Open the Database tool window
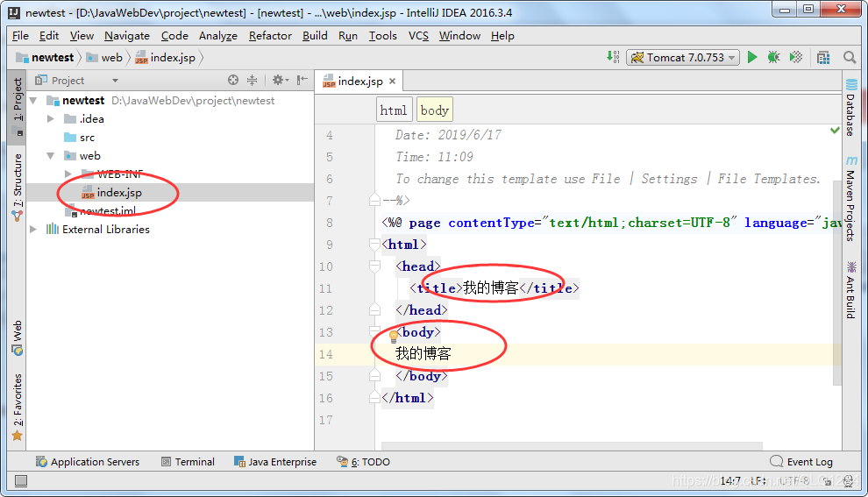Image resolution: width=868 pixels, height=497 pixels. point(850,107)
